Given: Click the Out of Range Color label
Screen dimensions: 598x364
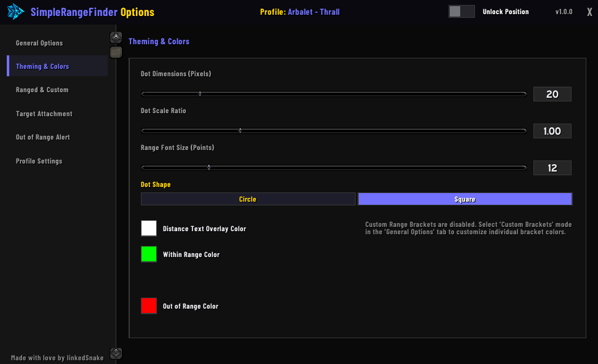Looking at the screenshot, I should pos(191,306).
